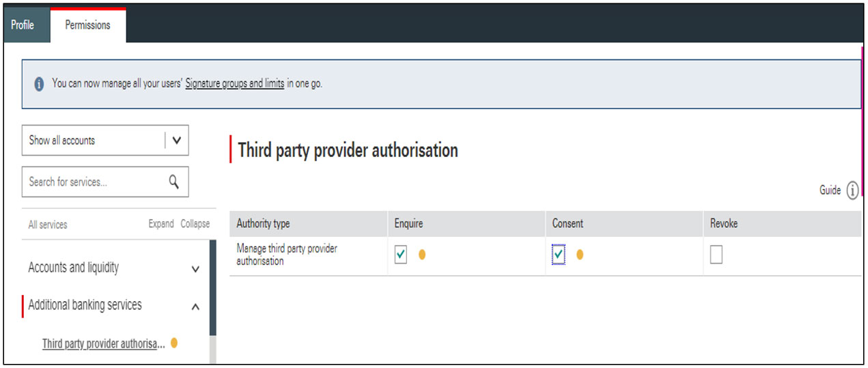Collapse Additional banking services section
The height and width of the screenshot is (368, 868).
[x=195, y=307]
